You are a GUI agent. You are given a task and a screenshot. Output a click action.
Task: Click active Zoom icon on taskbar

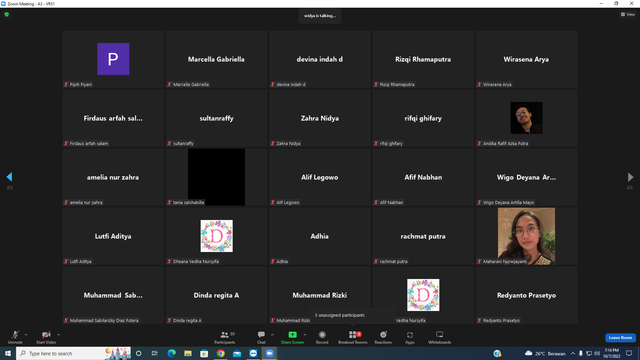269,353
